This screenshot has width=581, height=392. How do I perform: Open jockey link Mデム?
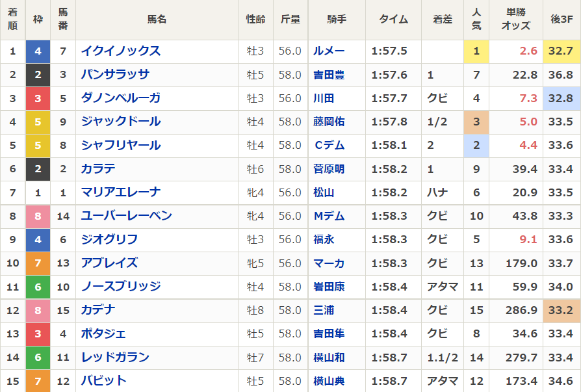(329, 216)
